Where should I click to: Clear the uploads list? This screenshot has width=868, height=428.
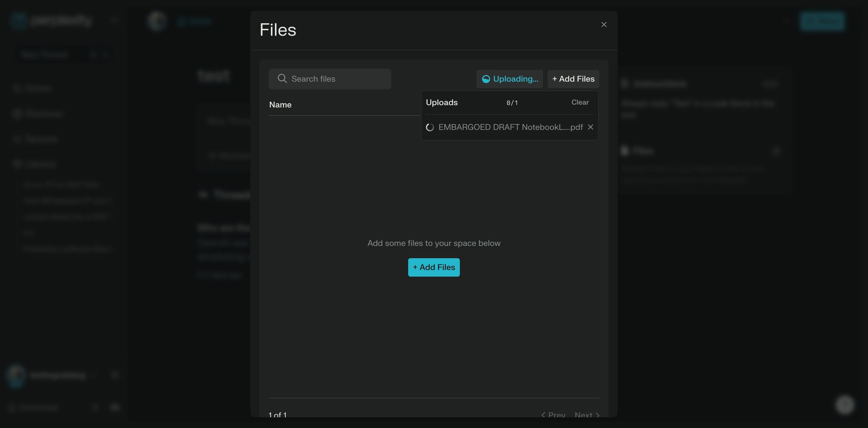(x=580, y=102)
